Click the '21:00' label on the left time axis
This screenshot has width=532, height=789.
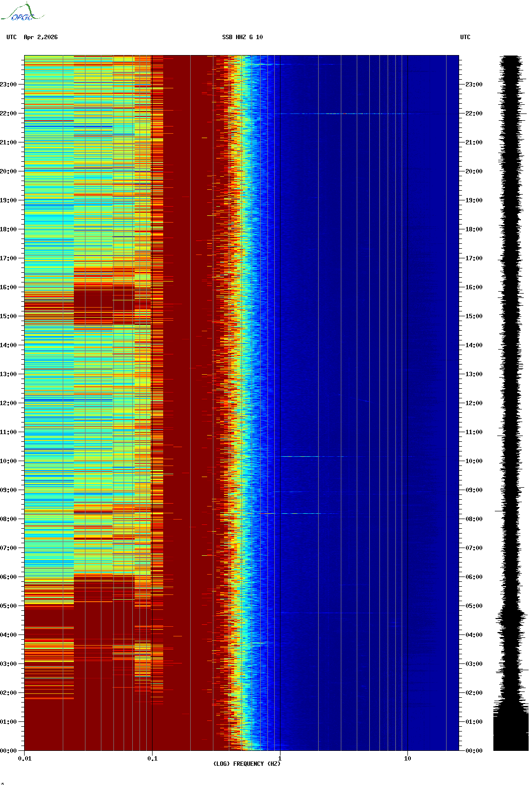9,142
